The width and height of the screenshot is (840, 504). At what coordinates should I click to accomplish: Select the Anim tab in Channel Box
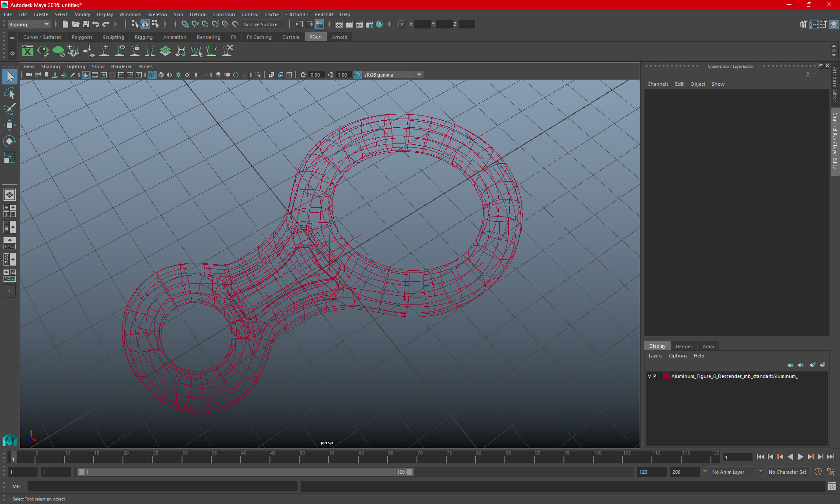coord(708,346)
